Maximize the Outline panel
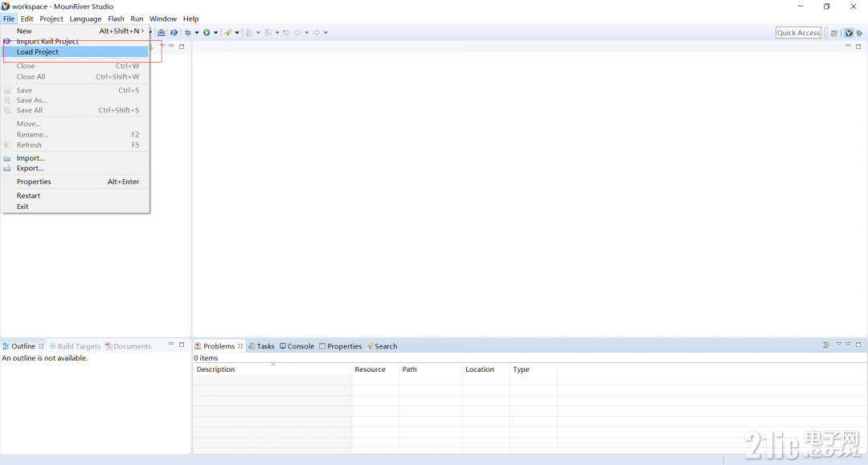Screen dimensions: 868x465 coord(182,345)
